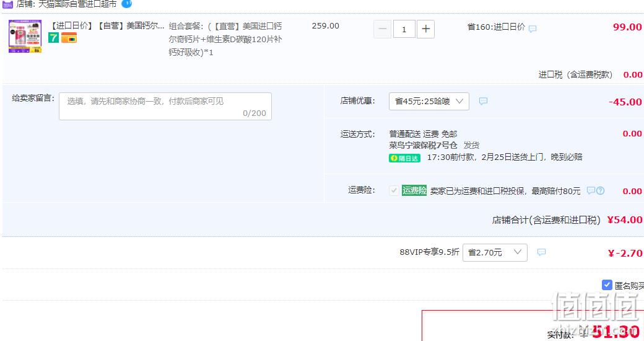Image resolution: width=644 pixels, height=341 pixels.
Task: Click the 组合套餐 package description text
Action: point(225,39)
